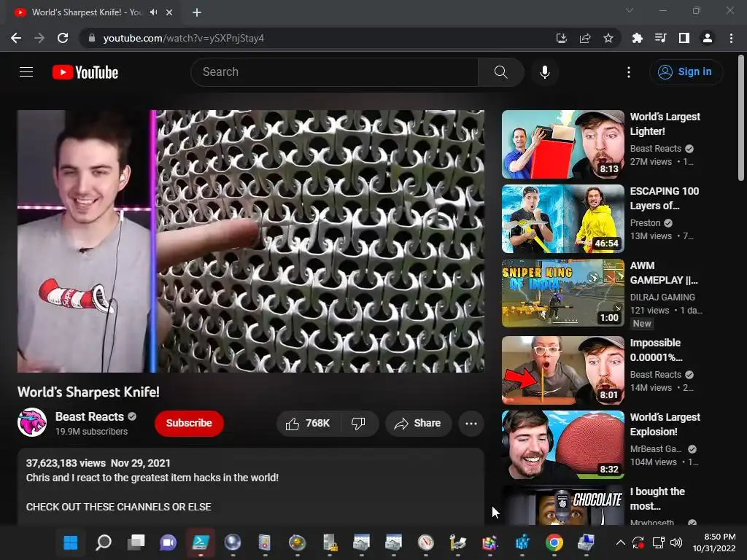The width and height of the screenshot is (747, 560).
Task: Click the share this page icon in address bar
Action: pyautogui.click(x=585, y=38)
